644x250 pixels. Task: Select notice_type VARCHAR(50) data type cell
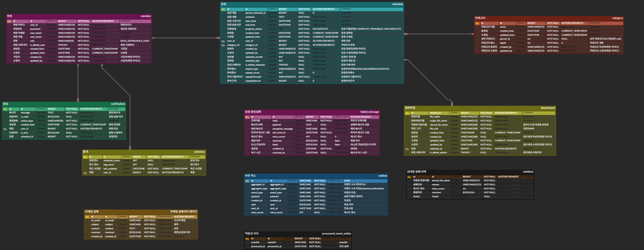55,121
